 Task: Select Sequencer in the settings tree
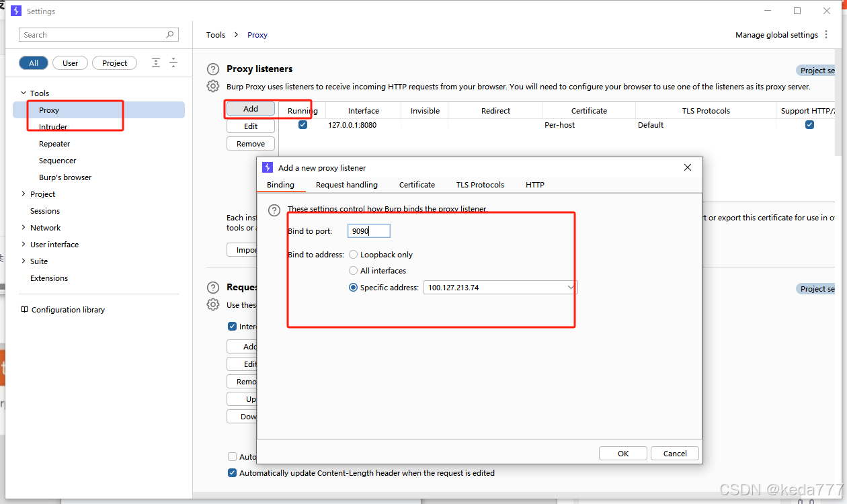click(57, 161)
